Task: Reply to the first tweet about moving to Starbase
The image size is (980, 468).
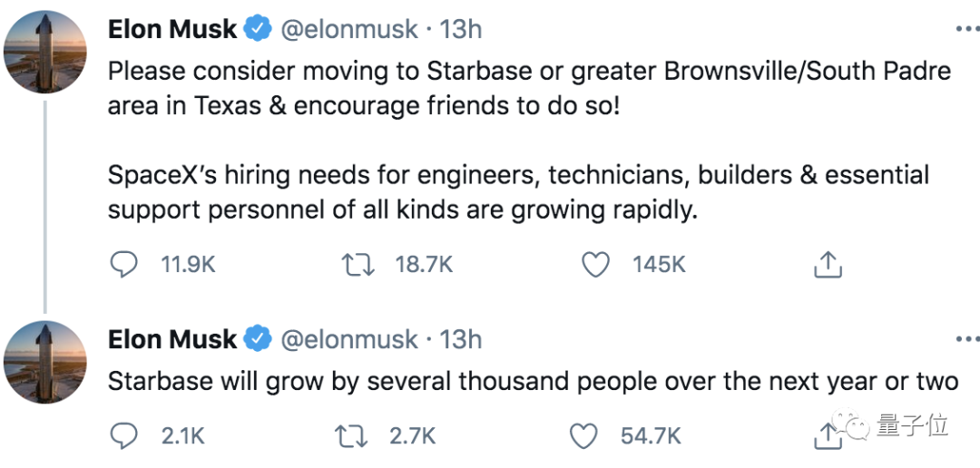Action: pyautogui.click(x=123, y=265)
